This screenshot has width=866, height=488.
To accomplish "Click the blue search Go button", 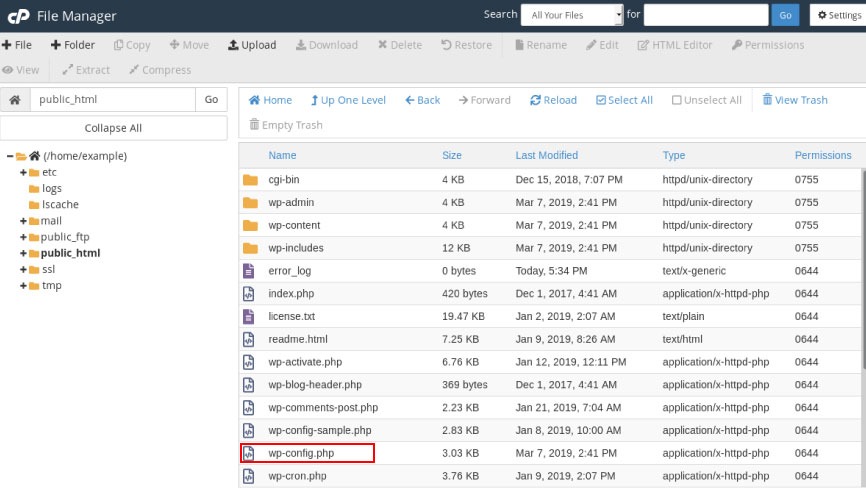I will pyautogui.click(x=785, y=15).
